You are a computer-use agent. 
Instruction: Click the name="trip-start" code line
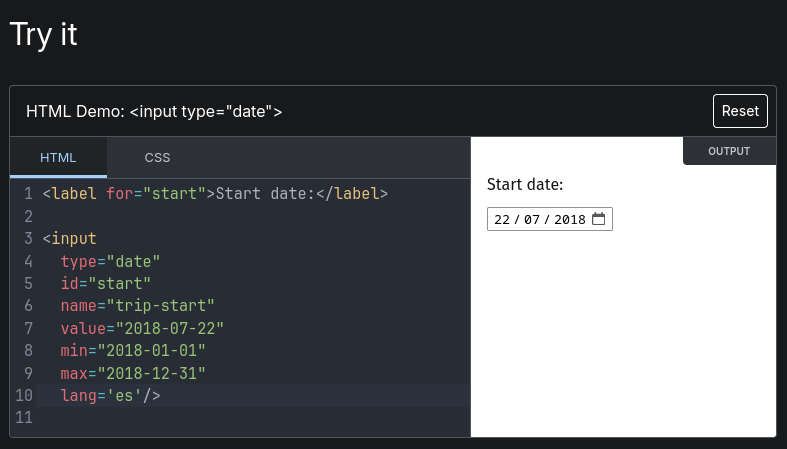[x=138, y=306]
